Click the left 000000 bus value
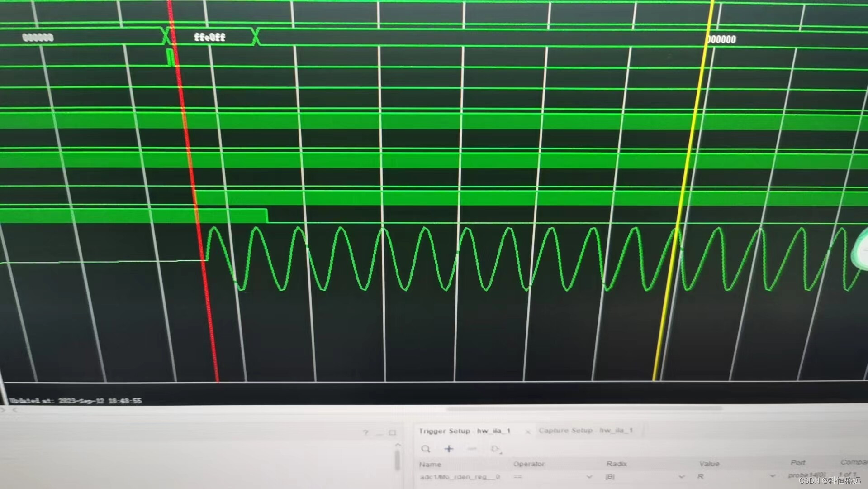This screenshot has height=489, width=868. coord(38,37)
